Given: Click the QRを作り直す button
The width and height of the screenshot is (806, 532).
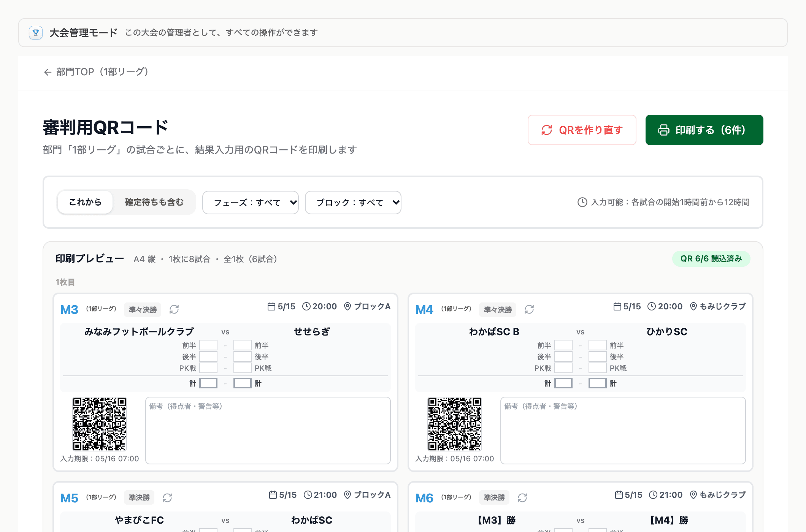Looking at the screenshot, I should [x=582, y=130].
